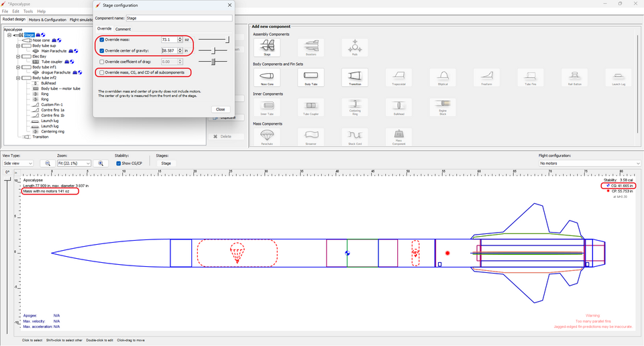Add a Launch Lug component
This screenshot has height=346, width=644.
[x=619, y=77]
